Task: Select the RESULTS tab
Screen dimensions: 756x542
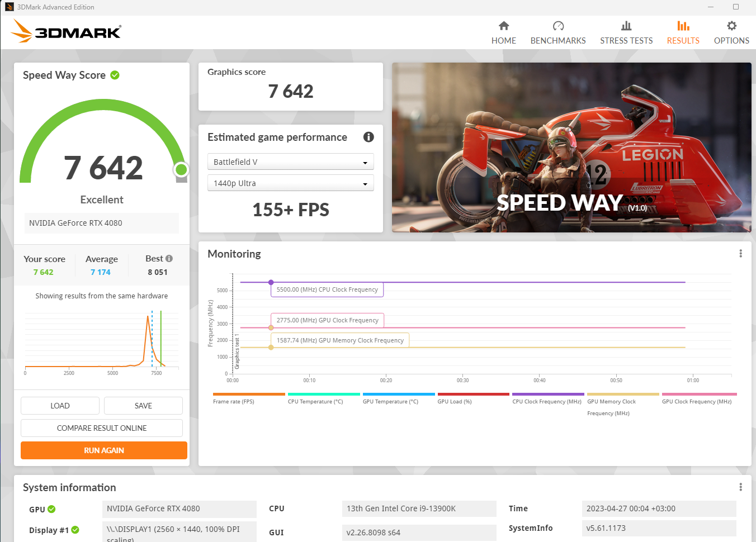Action: [683, 33]
